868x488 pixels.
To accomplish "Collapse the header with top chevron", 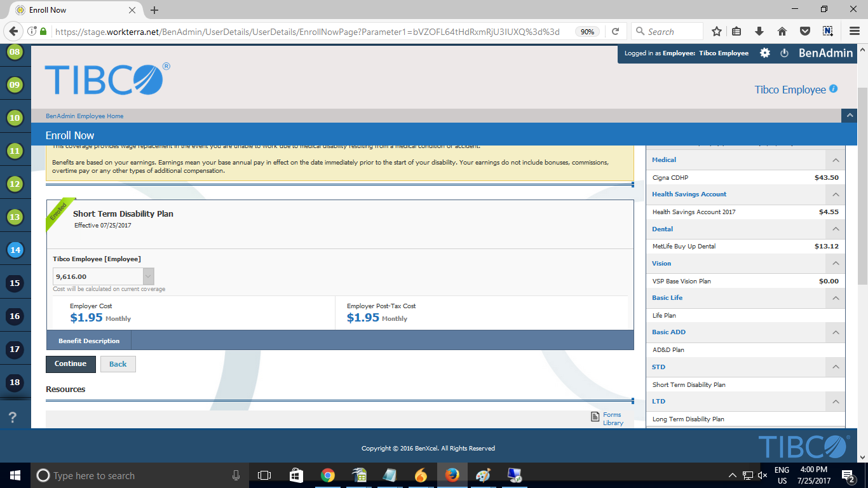I will click(x=849, y=116).
